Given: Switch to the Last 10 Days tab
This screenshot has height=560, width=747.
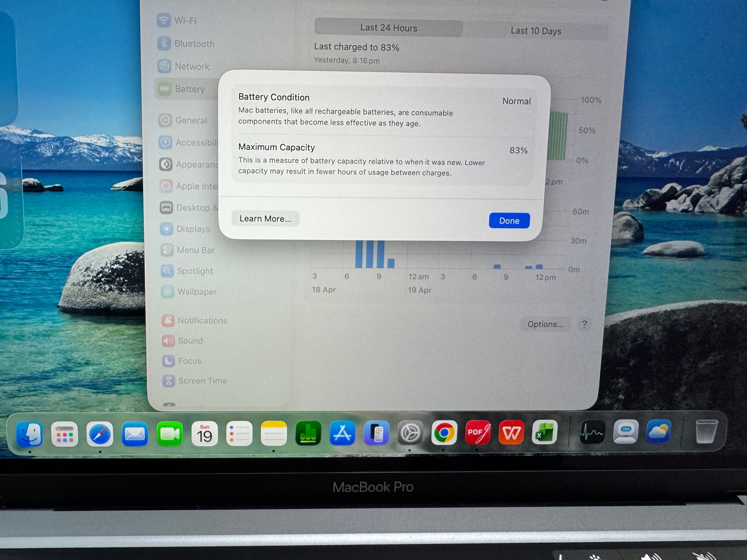Looking at the screenshot, I should [536, 31].
